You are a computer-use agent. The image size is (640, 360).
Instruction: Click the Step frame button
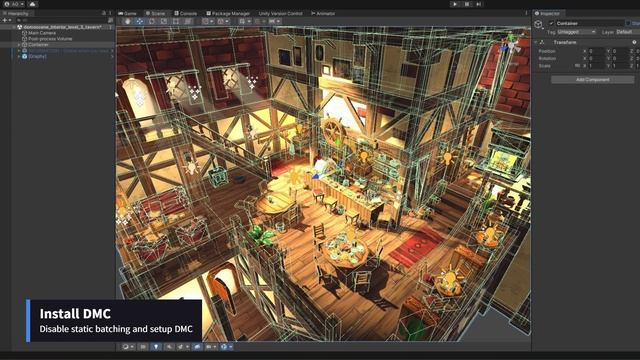pos(478,4)
